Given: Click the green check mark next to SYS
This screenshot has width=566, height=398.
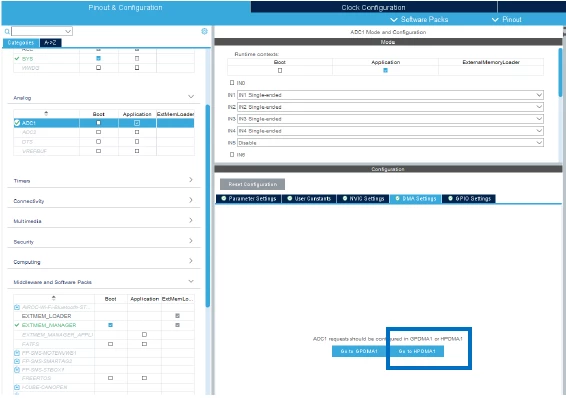Looking at the screenshot, I should [17, 58].
